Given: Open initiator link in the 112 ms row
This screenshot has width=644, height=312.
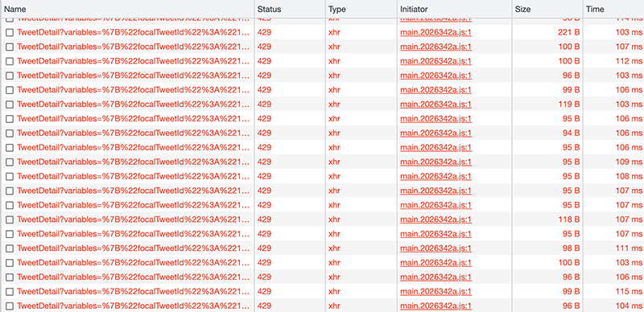Looking at the screenshot, I should tap(436, 61).
